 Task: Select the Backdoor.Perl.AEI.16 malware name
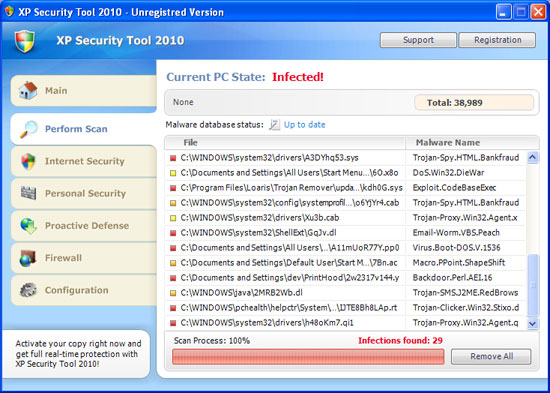tap(452, 278)
